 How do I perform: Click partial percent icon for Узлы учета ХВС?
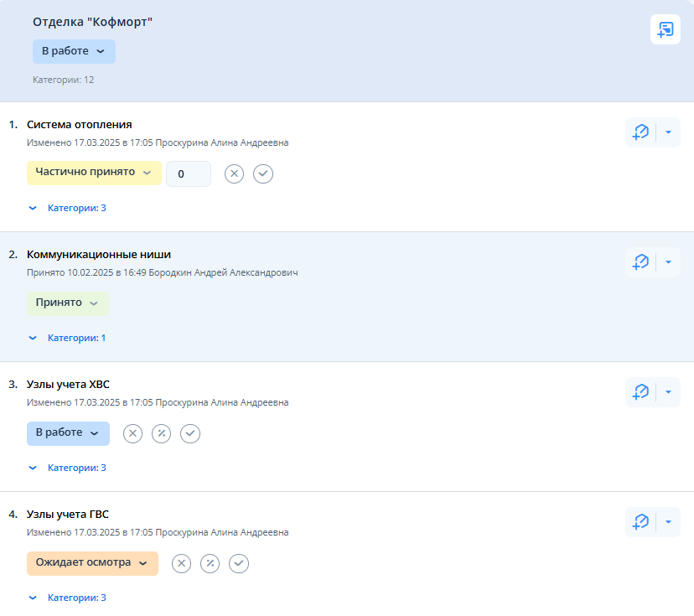(x=162, y=433)
